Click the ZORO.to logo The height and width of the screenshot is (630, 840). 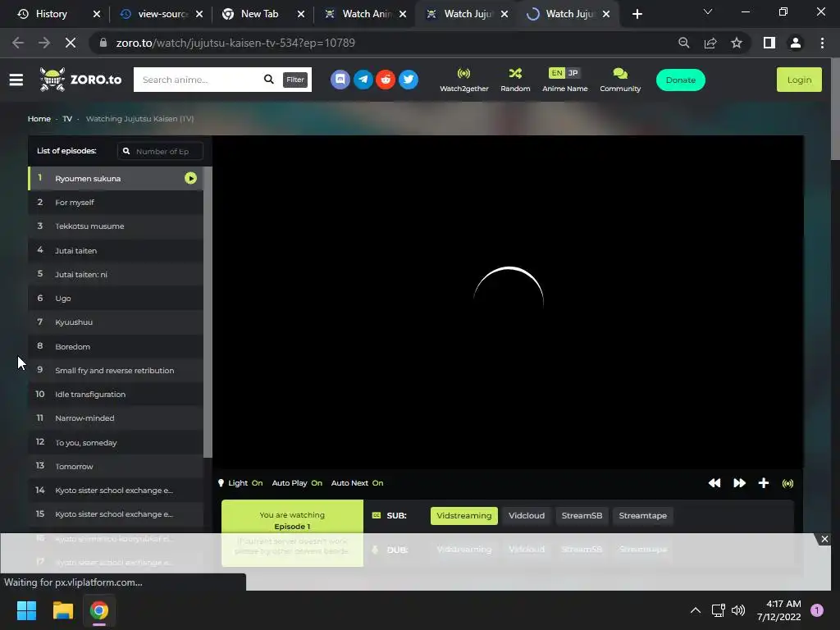[x=80, y=80]
